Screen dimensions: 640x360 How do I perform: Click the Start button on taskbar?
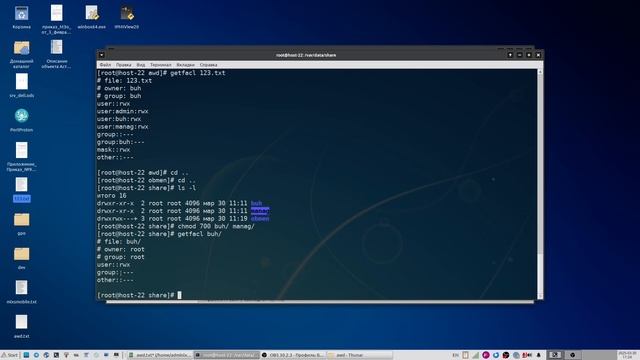click(x=10, y=355)
